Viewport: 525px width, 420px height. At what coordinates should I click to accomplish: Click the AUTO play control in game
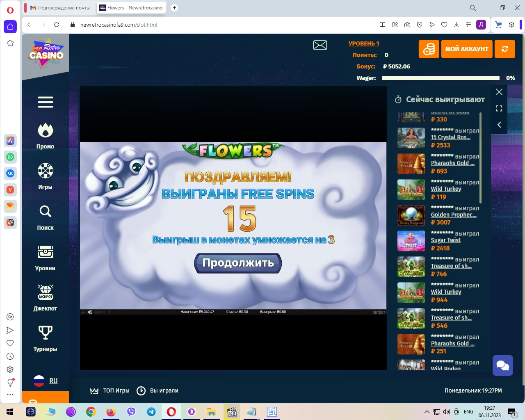[100, 312]
